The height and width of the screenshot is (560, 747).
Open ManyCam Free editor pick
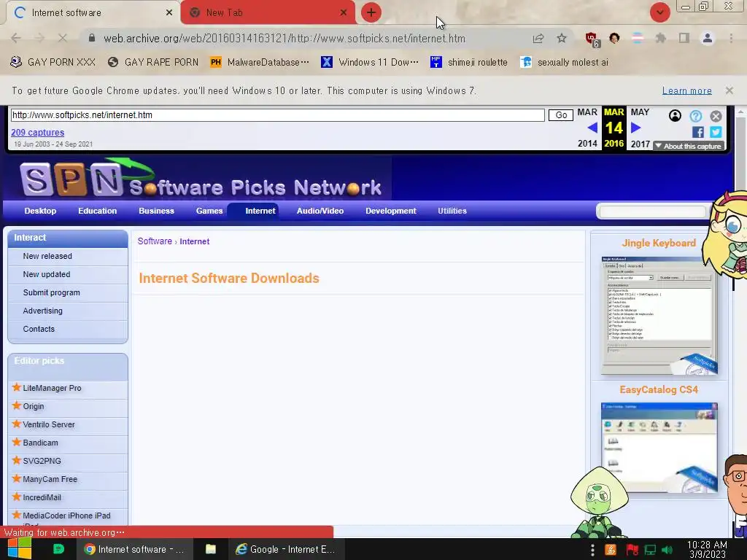click(x=50, y=479)
